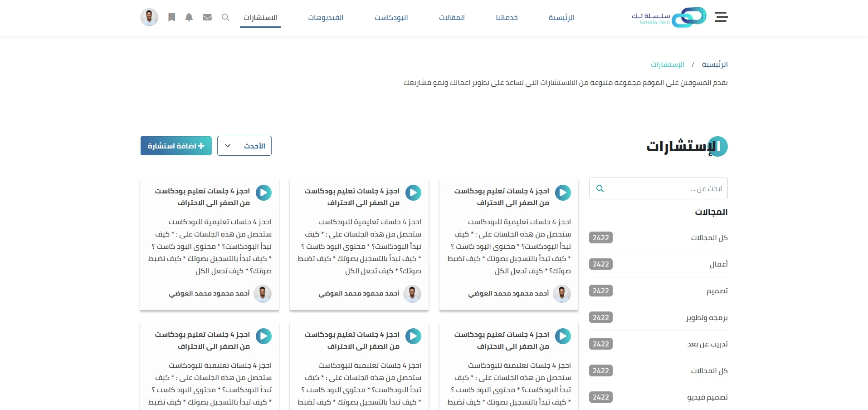Select the برمجه وتطوير category
This screenshot has width=868, height=410.
point(707,318)
